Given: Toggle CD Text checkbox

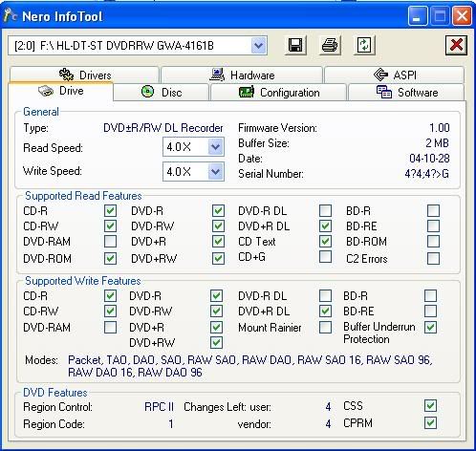Looking at the screenshot, I should pyautogui.click(x=325, y=241).
